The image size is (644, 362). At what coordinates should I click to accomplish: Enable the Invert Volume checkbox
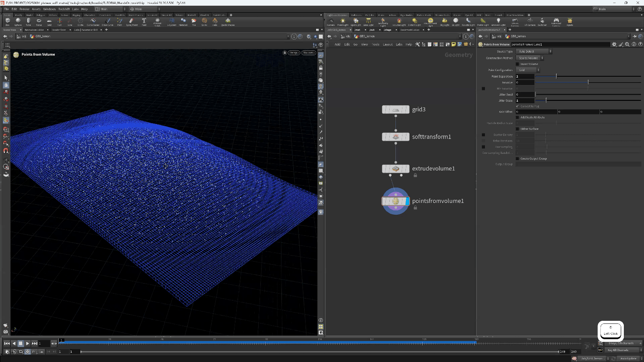517,64
